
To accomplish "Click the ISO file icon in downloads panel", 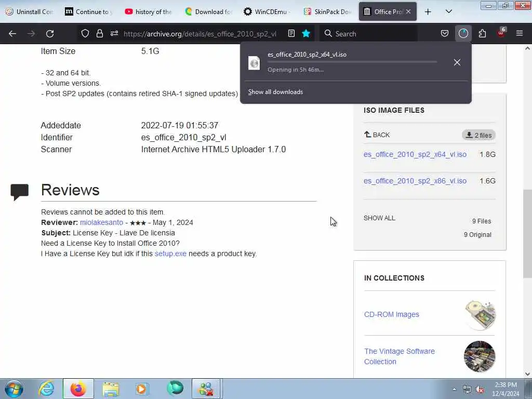I will pos(254,63).
